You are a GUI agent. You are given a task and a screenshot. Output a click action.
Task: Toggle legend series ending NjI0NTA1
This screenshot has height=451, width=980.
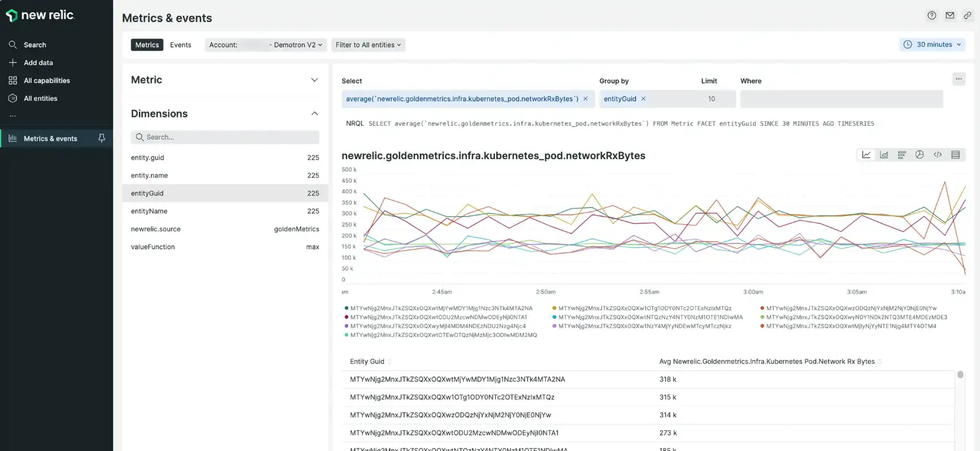click(435, 317)
